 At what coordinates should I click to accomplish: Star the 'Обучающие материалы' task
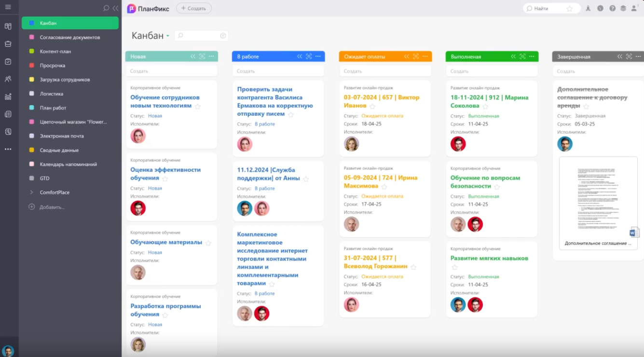pos(208,243)
